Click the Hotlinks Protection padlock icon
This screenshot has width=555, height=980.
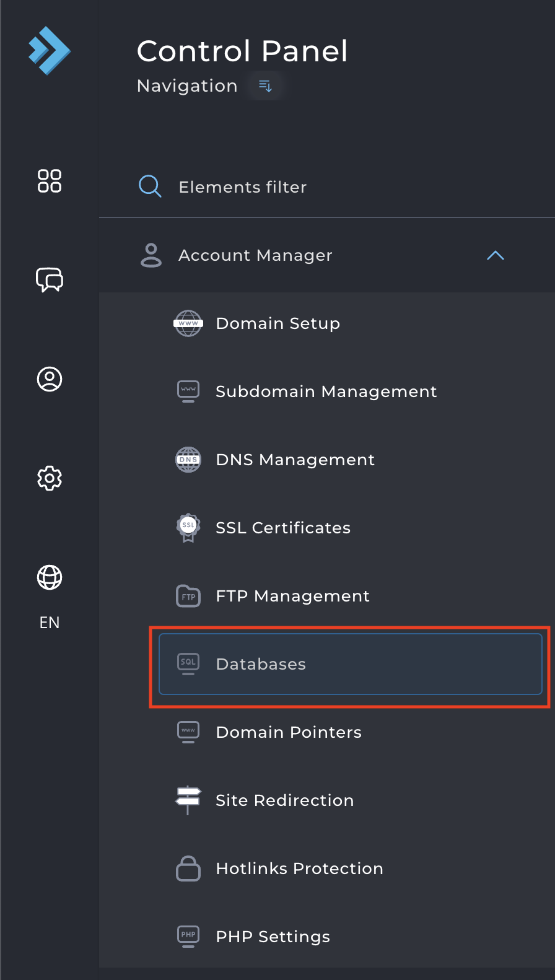coord(188,868)
